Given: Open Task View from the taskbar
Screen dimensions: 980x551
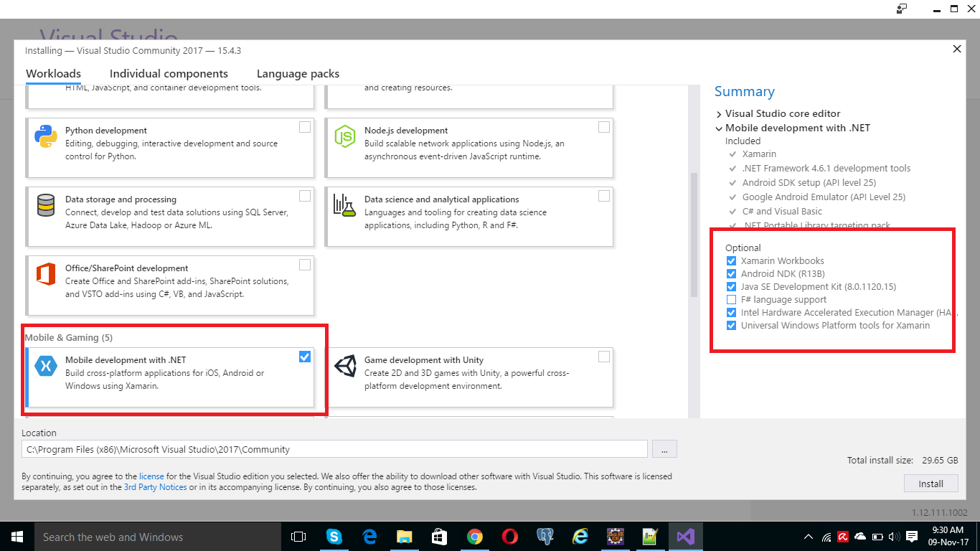Looking at the screenshot, I should pos(298,537).
